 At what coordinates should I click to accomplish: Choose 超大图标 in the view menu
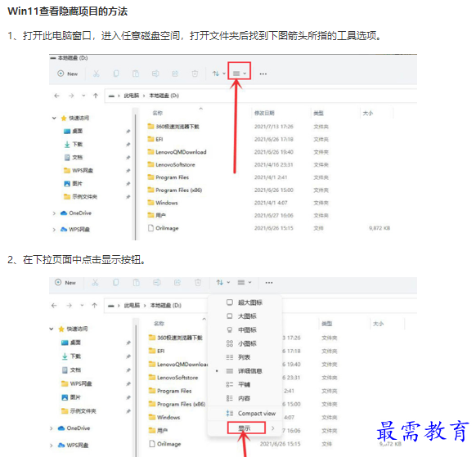[x=245, y=302]
